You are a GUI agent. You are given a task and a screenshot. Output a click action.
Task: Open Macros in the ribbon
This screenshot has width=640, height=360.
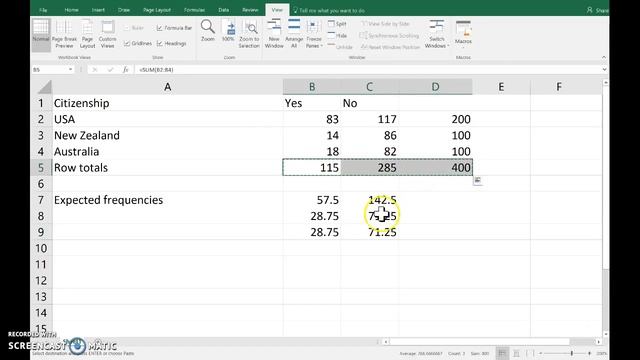[x=463, y=33]
